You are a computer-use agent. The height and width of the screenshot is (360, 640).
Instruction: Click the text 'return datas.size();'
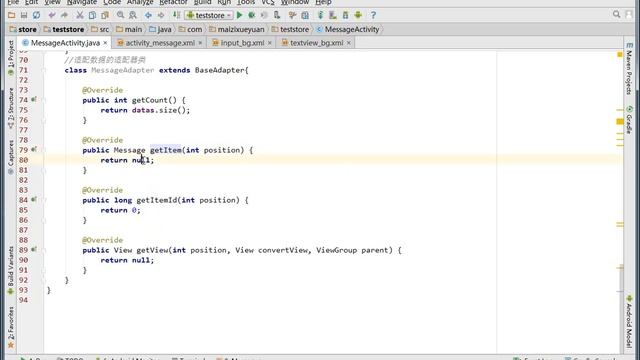pos(145,110)
